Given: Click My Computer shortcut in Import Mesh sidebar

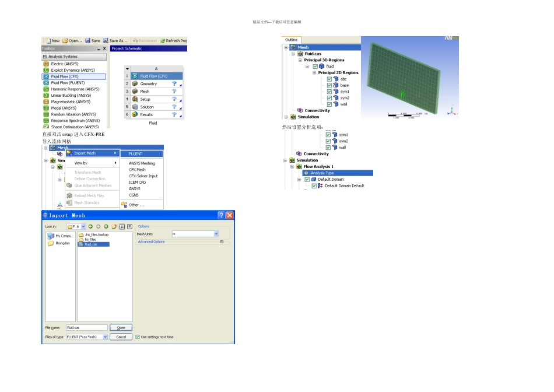Looking at the screenshot, I should (59, 236).
